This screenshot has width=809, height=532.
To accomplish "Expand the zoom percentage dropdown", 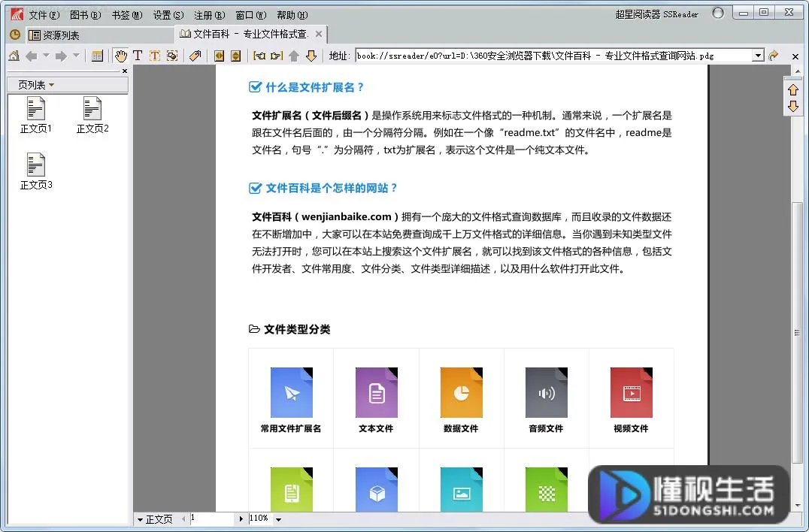I will pyautogui.click(x=279, y=518).
